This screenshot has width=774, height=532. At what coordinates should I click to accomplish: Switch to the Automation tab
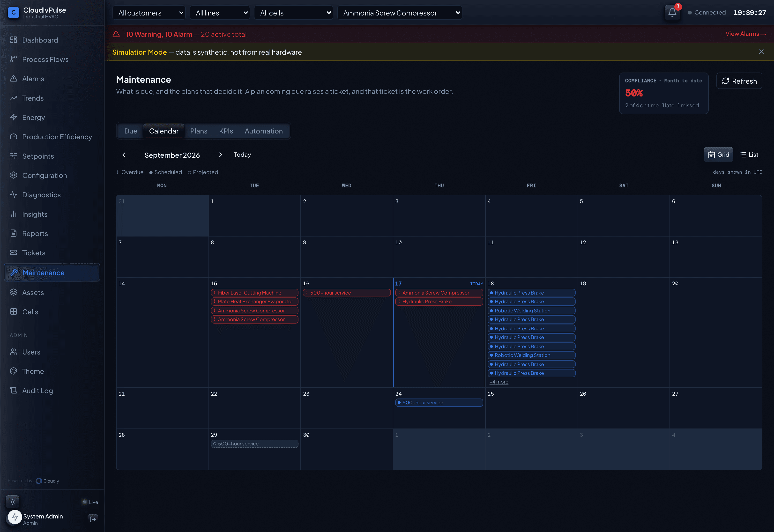(264, 131)
